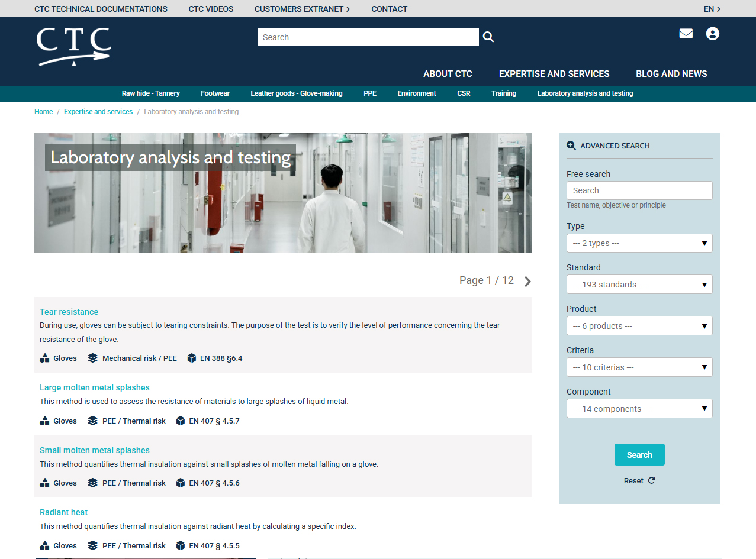Click the Advanced Search magnifier icon
This screenshot has height=559, width=756.
pos(571,146)
